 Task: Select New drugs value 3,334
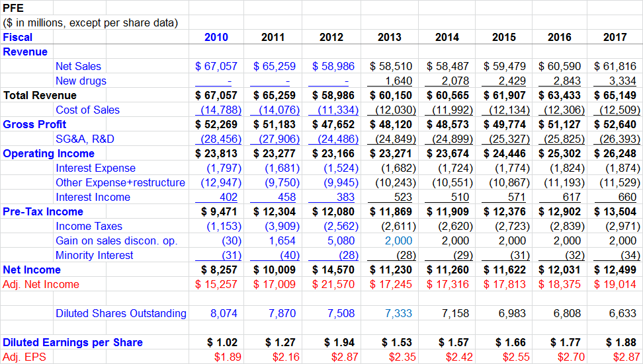[x=622, y=81]
